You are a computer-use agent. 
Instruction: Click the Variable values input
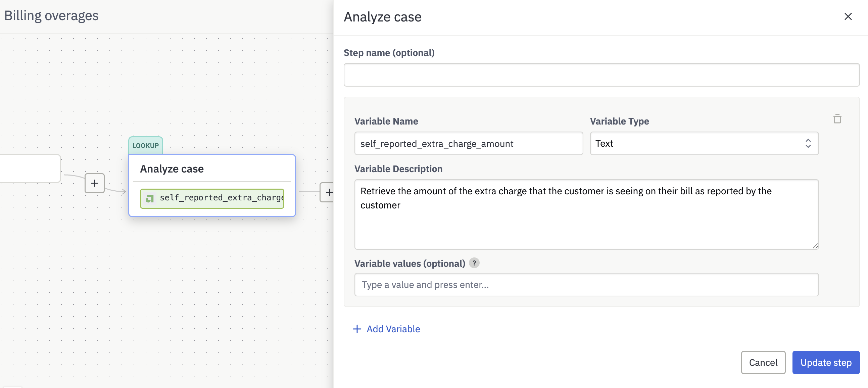pyautogui.click(x=586, y=285)
